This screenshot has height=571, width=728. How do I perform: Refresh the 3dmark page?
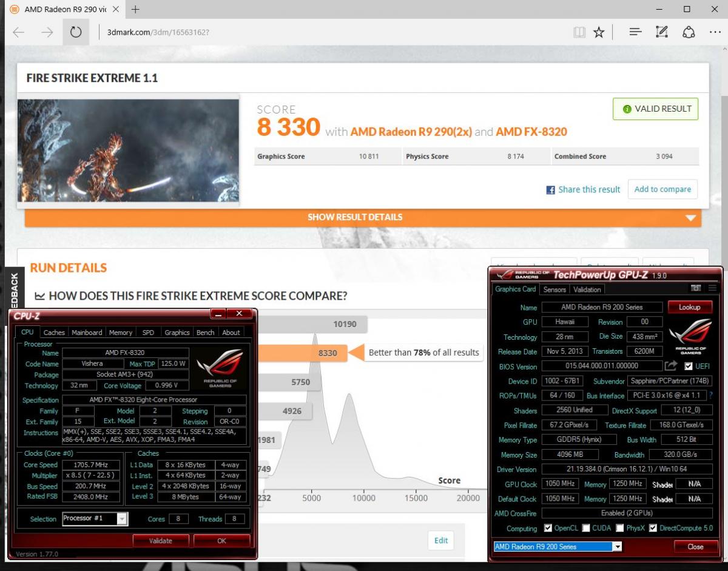coord(76,32)
